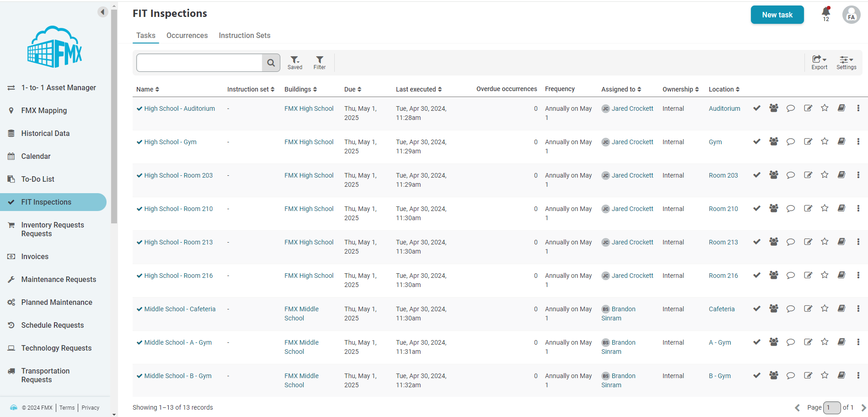Switch to the Occurrences tab
This screenshot has width=868, height=417.
click(187, 36)
